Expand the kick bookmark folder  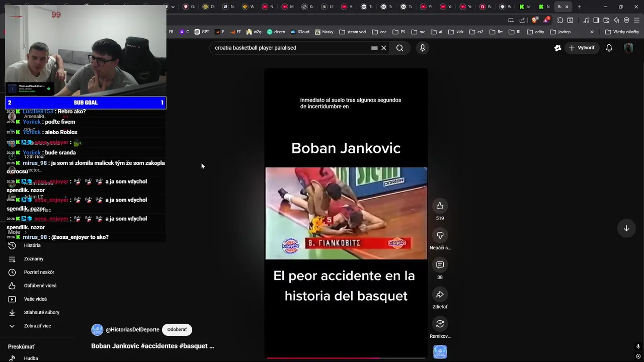(456, 32)
